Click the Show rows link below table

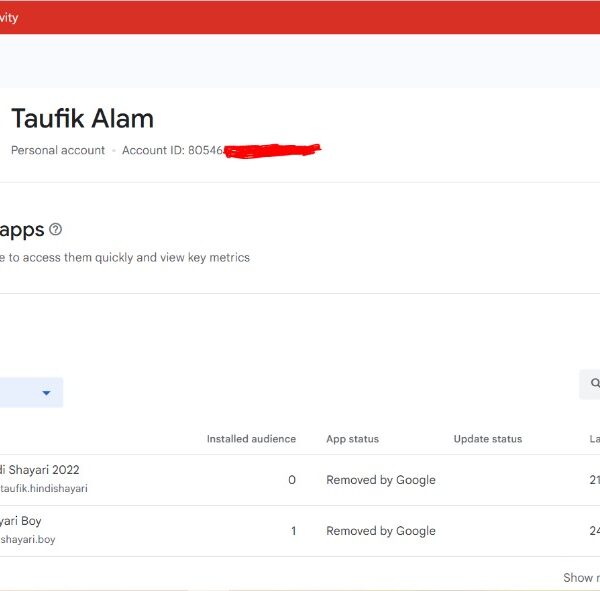(x=580, y=577)
